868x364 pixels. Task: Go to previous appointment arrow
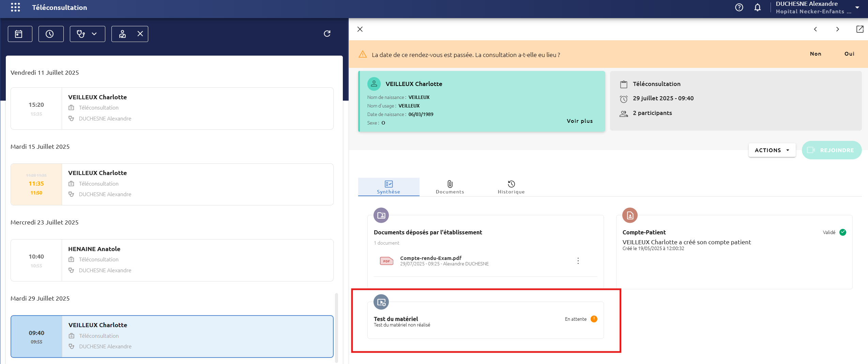click(x=815, y=29)
